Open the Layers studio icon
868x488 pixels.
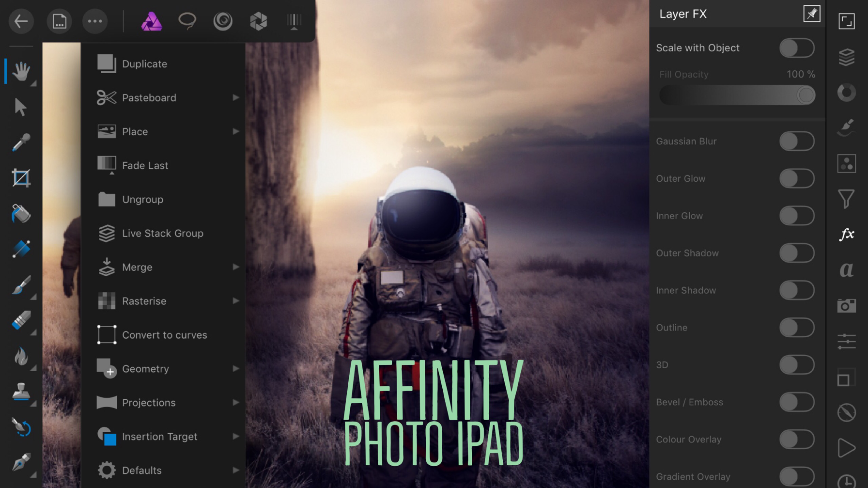point(847,57)
